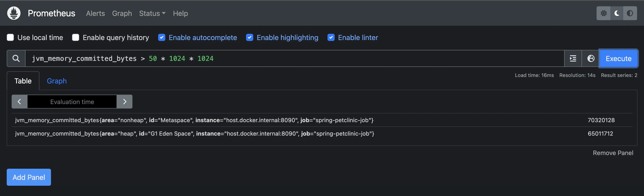This screenshot has width=644, height=196.
Task: Run the query with Execute button
Action: coord(618,58)
